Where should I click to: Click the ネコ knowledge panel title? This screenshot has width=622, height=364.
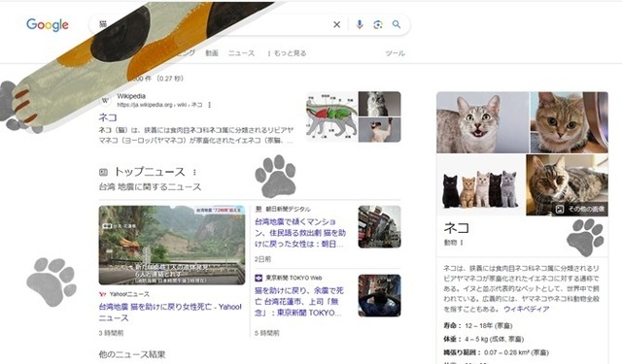pyautogui.click(x=456, y=228)
